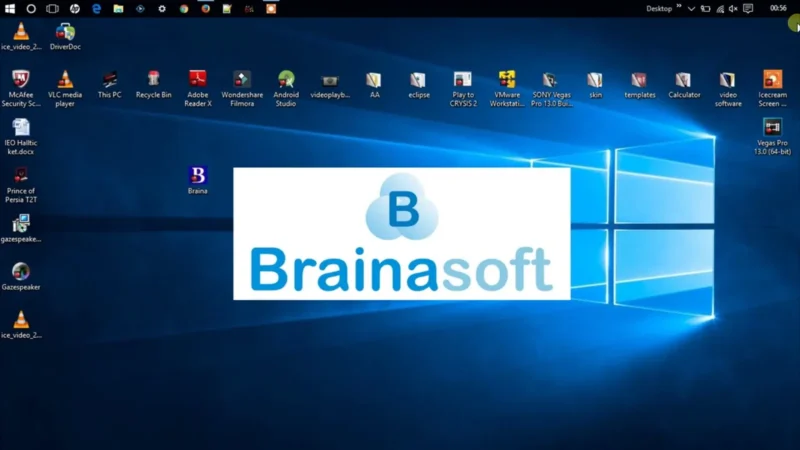Launch Edge browser from taskbar
Image resolution: width=800 pixels, height=450 pixels.
pos(96,9)
